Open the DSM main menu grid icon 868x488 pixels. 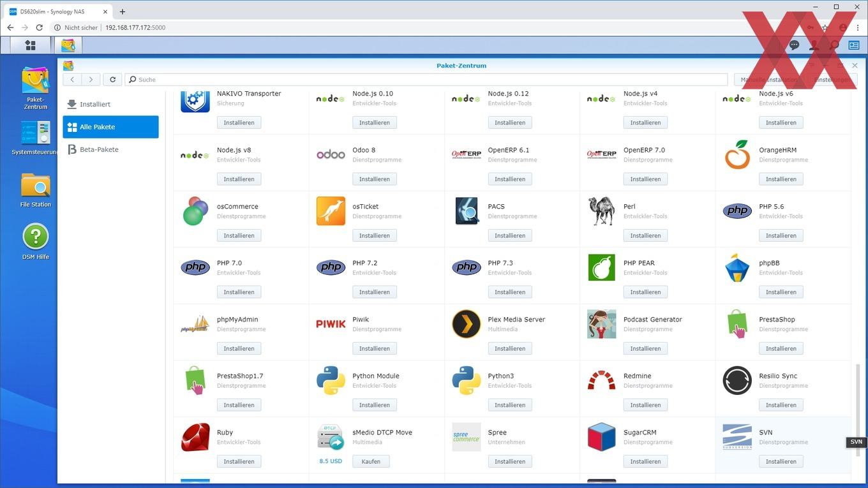(30, 45)
